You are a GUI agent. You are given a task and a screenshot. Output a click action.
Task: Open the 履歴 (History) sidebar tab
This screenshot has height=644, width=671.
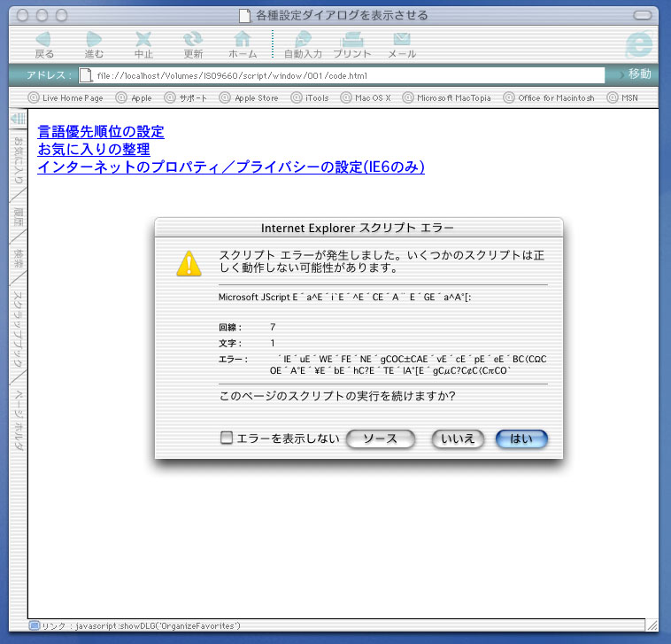(x=18, y=217)
